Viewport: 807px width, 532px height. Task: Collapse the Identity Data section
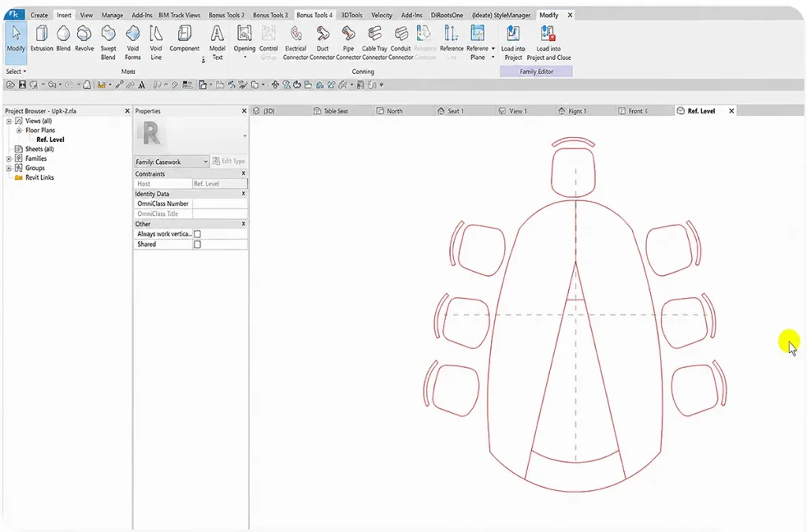tap(244, 193)
